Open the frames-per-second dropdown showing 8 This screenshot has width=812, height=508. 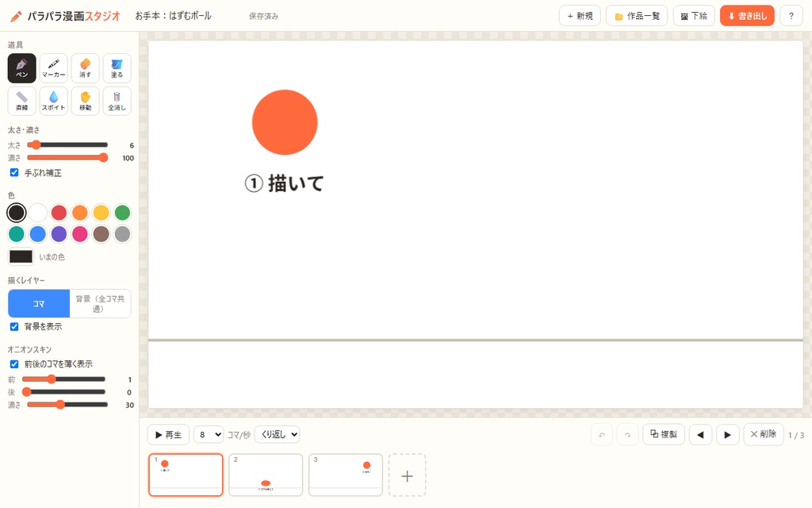click(x=209, y=434)
